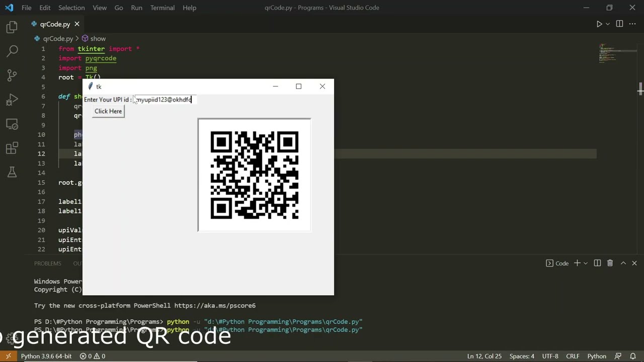Minimize the tk window
The image size is (644, 362).
[275, 86]
